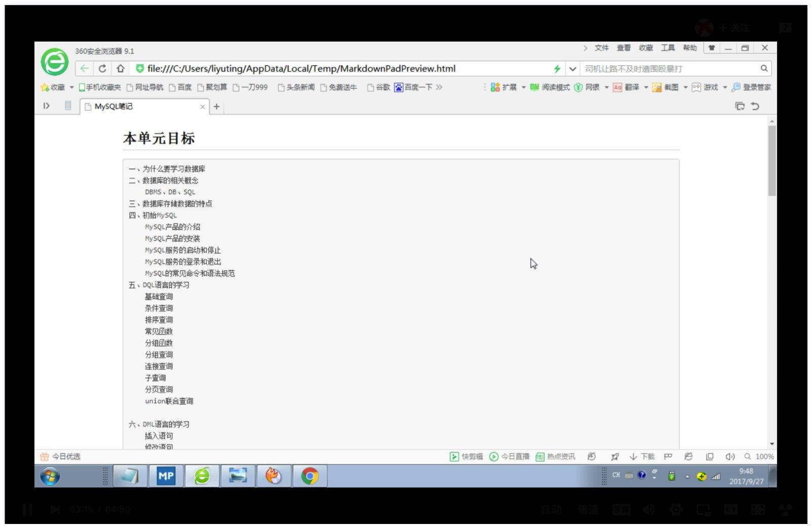
Task: Click the page vertical scrollbar thumb
Action: (x=772, y=161)
